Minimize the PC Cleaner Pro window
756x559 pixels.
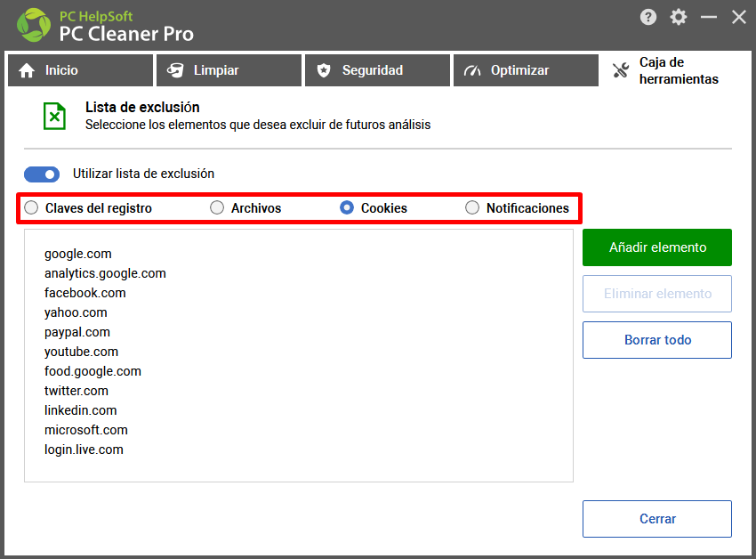coord(708,18)
